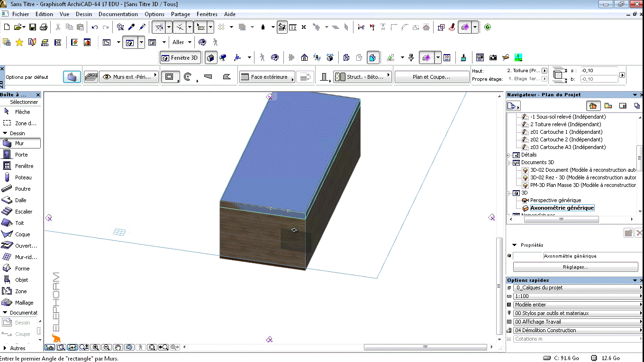Expand the Autres toolbox section
The height and width of the screenshot is (362, 644).
[5, 348]
